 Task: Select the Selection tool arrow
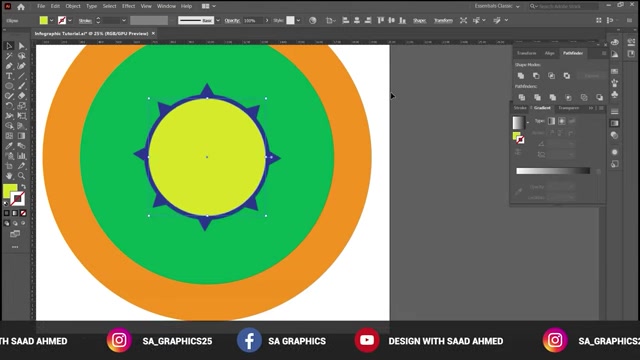click(x=9, y=46)
